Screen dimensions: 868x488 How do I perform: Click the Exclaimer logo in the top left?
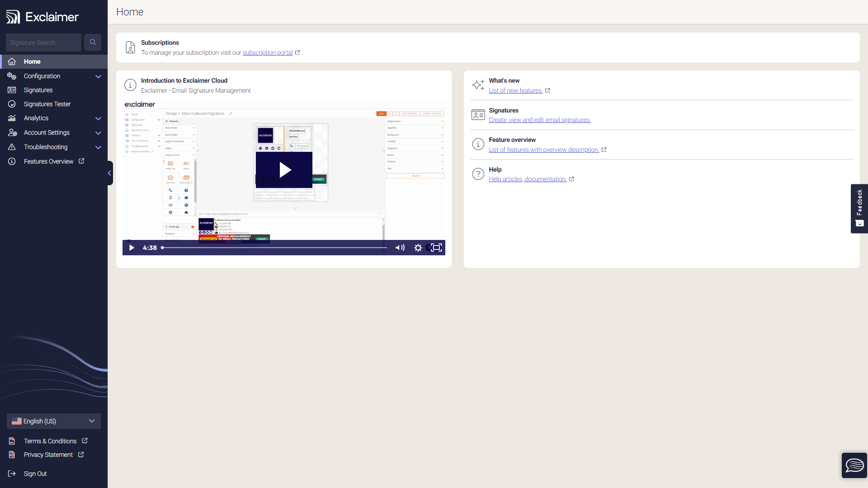click(x=42, y=17)
